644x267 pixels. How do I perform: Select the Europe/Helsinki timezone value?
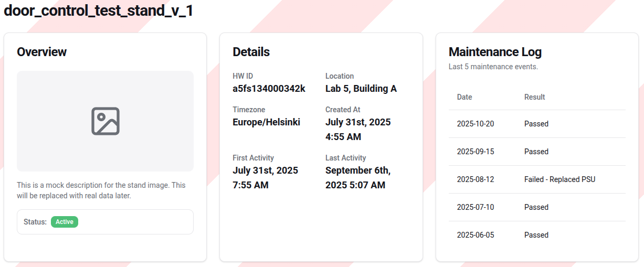[266, 122]
